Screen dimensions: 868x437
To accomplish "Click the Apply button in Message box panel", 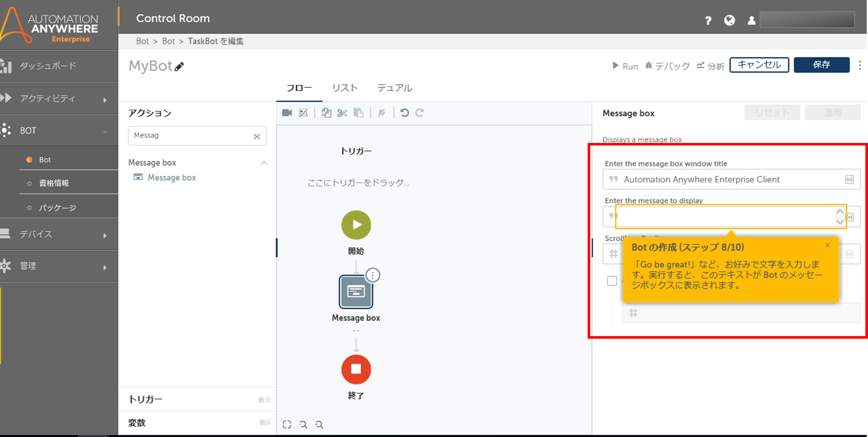I will click(832, 113).
